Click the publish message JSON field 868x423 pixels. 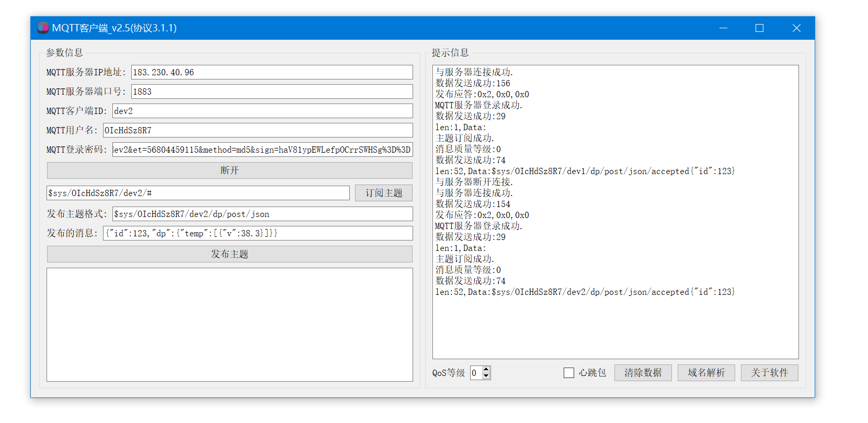click(x=257, y=233)
